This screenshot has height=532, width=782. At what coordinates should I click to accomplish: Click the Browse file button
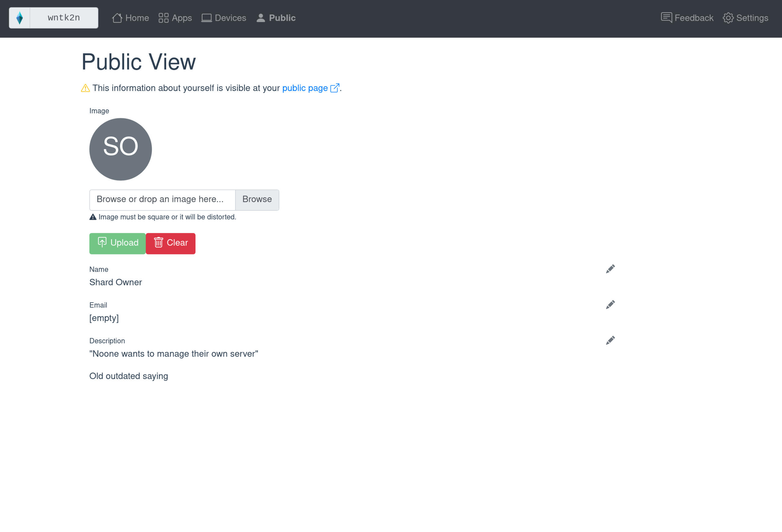[257, 200]
